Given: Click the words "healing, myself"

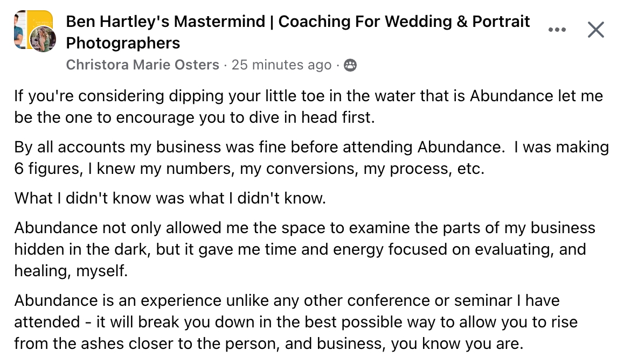Looking at the screenshot, I should click(71, 271).
